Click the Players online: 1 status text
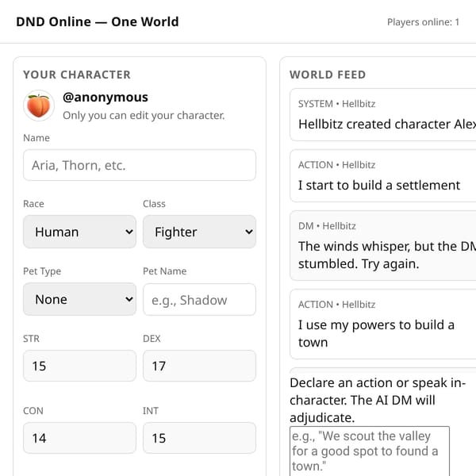 point(423,22)
